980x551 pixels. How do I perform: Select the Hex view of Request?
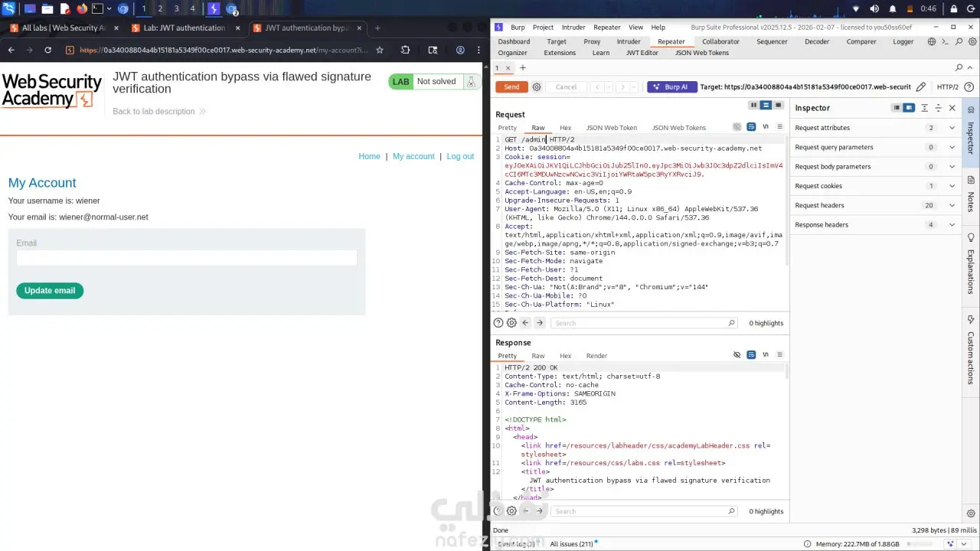click(x=565, y=128)
